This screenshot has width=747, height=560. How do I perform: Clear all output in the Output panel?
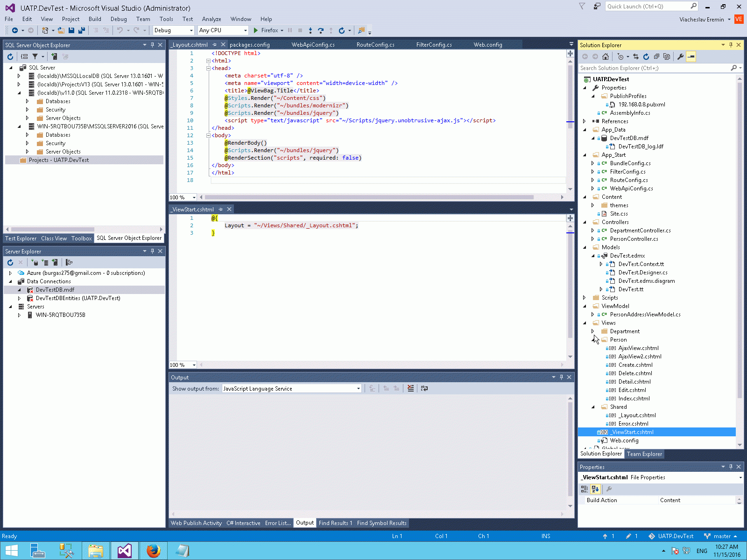(410, 388)
